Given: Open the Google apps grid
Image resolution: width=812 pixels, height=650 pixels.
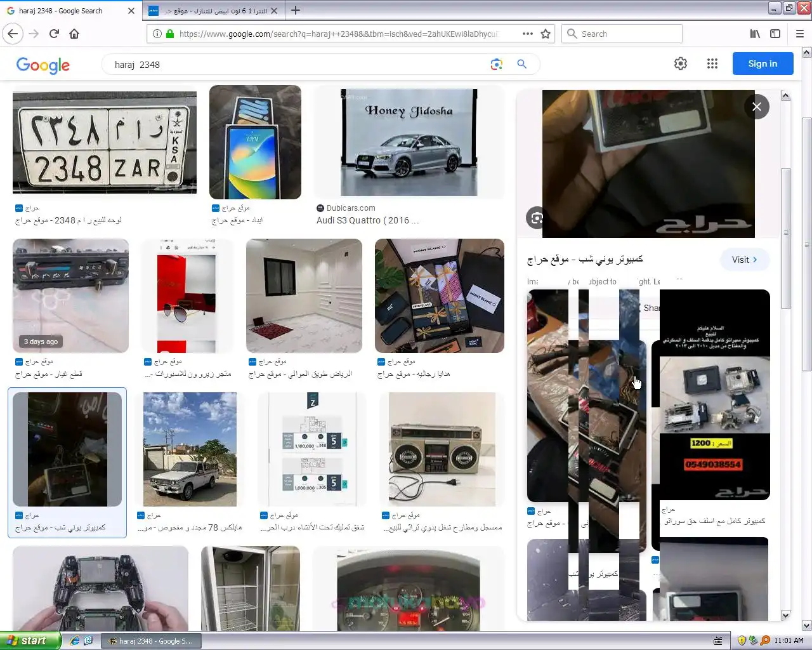Looking at the screenshot, I should 712,63.
